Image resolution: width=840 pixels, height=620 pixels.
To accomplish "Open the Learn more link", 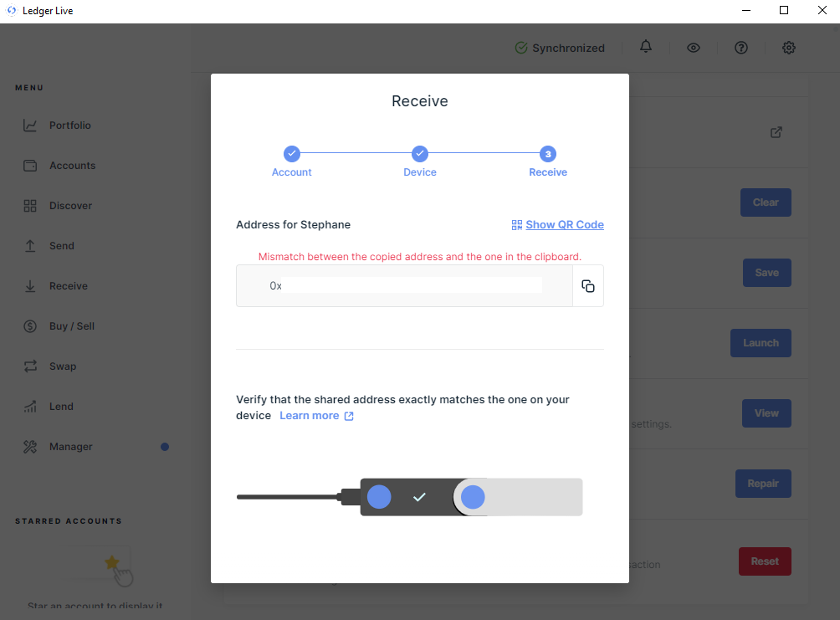I will (x=316, y=416).
